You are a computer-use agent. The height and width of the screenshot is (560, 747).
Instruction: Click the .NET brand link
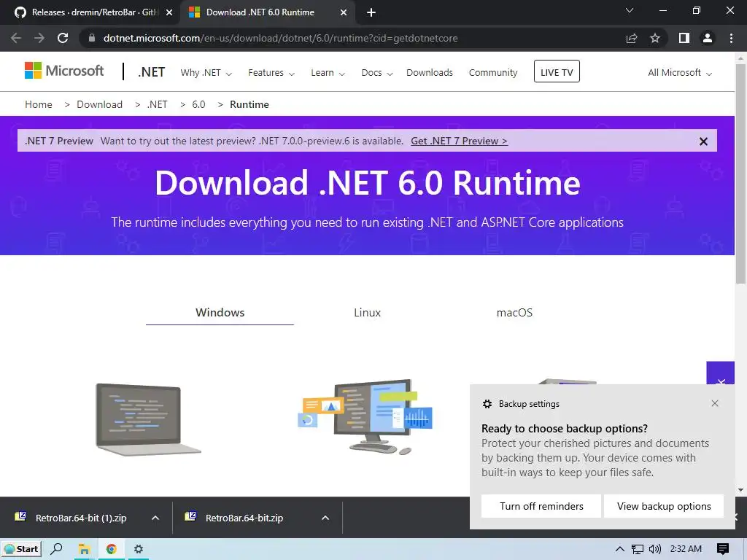click(152, 72)
